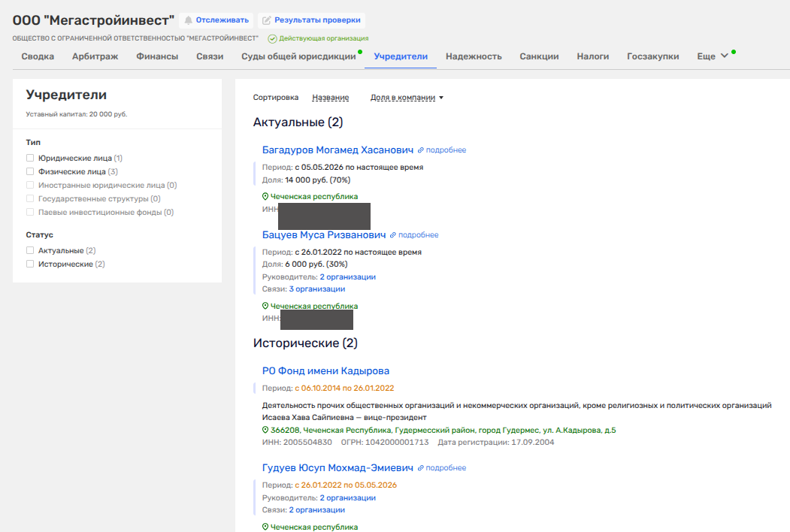
Task: Open Бацуев's Связи 3 организации link
Action: [317, 289]
